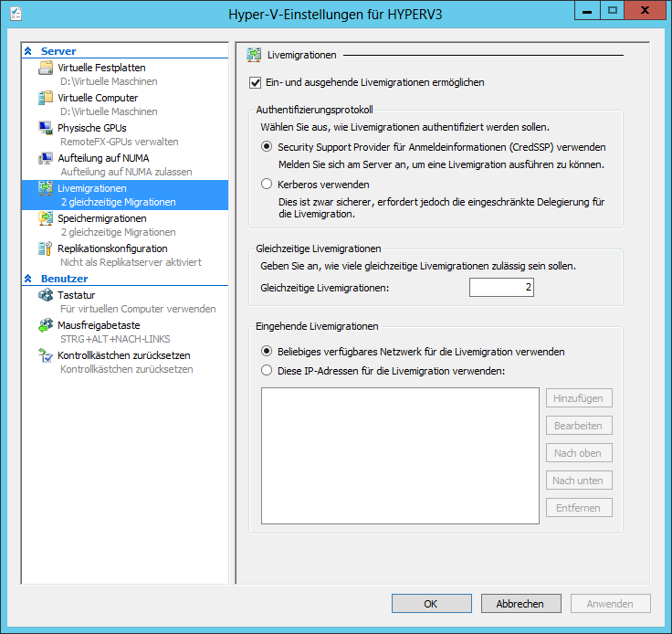The image size is (672, 634).
Task: Click the Kontrollkästchen zurücksetzen icon
Action: pyautogui.click(x=46, y=355)
